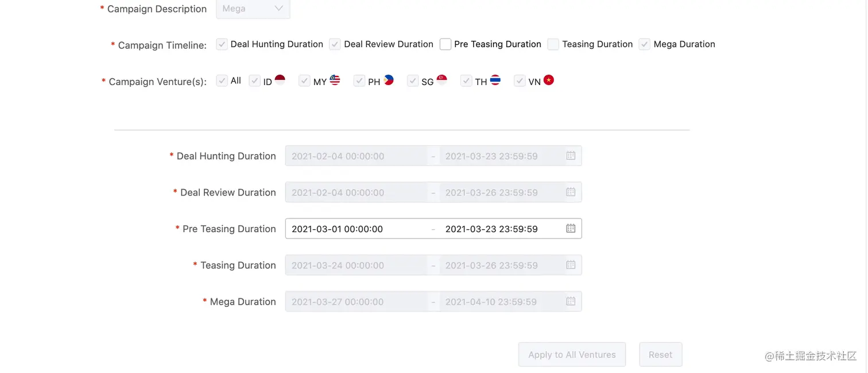This screenshot has height=373, width=868.
Task: Open calendar icon in Deal Hunting Duration
Action: 571,156
